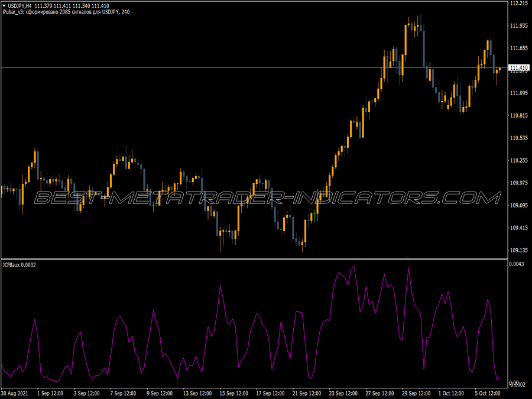
Task: Click the 30 Aug 2021 date label
Action: coord(15,394)
